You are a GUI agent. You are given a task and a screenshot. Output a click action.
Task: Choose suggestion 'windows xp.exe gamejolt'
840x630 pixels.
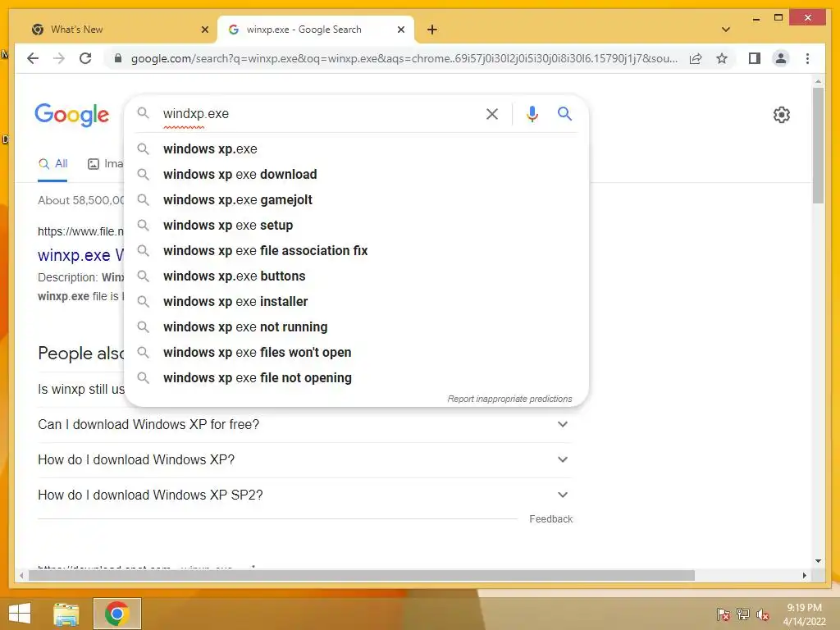pyautogui.click(x=356, y=200)
